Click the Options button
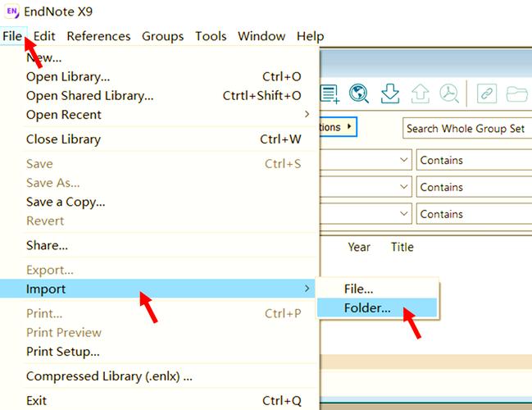532x410 pixels. click(x=338, y=128)
